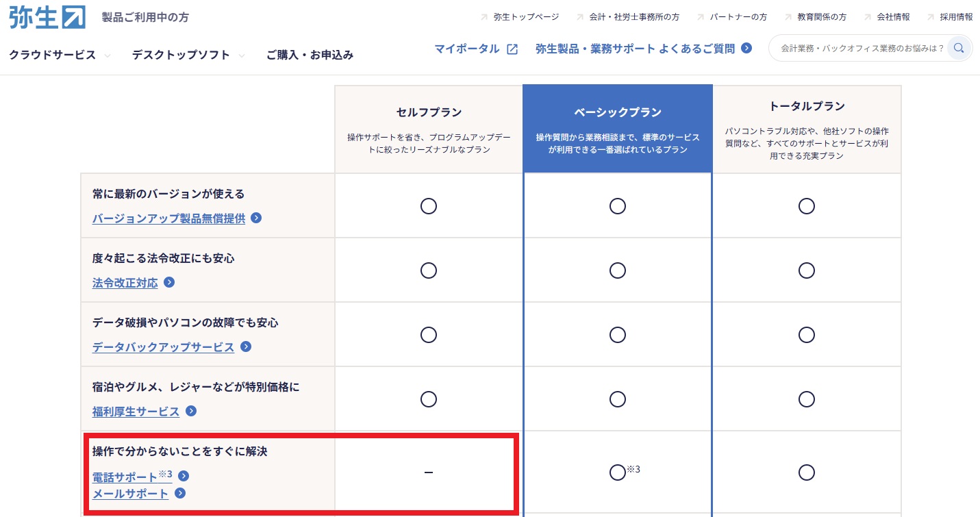The width and height of the screenshot is (980, 517).
Task: Open the ご購入・お申込み menu item
Action: (x=310, y=55)
